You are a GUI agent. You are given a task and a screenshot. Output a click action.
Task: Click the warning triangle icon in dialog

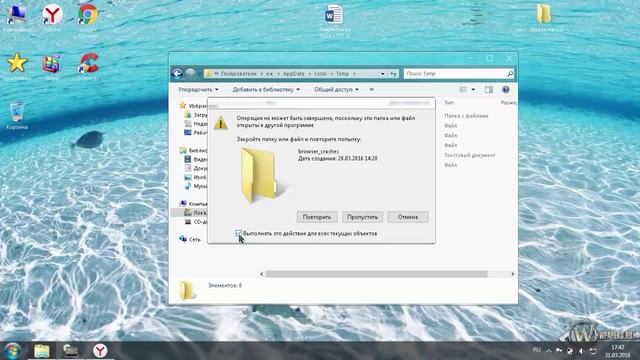click(221, 122)
